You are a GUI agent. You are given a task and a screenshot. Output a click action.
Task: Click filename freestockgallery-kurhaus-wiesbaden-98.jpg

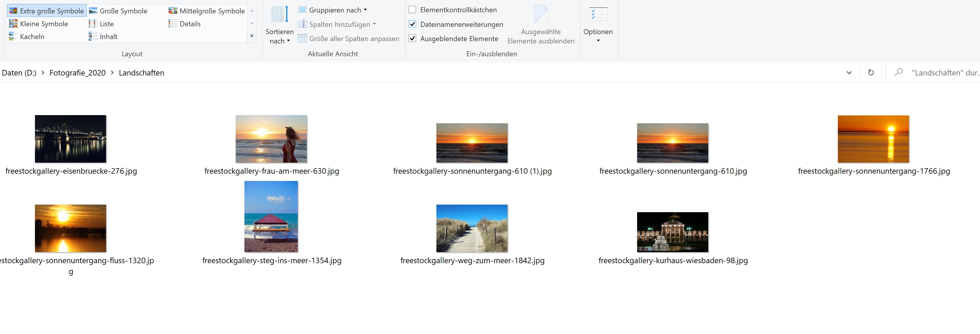(x=673, y=261)
